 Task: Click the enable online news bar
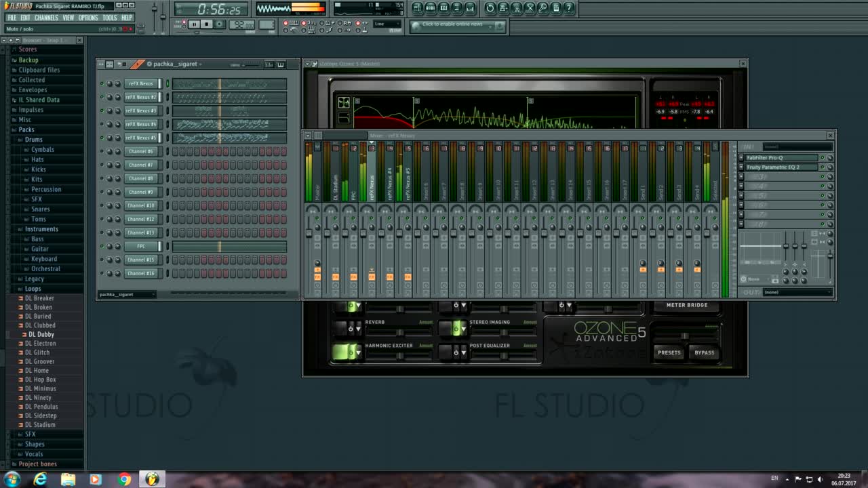tap(458, 25)
